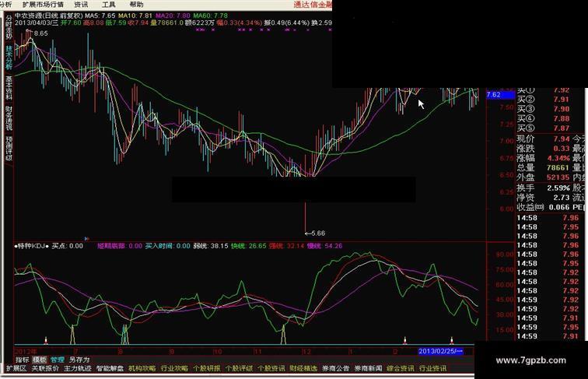The width and height of the screenshot is (588, 379).
Task: Open the 个股研报 tab
Action: pos(207,368)
